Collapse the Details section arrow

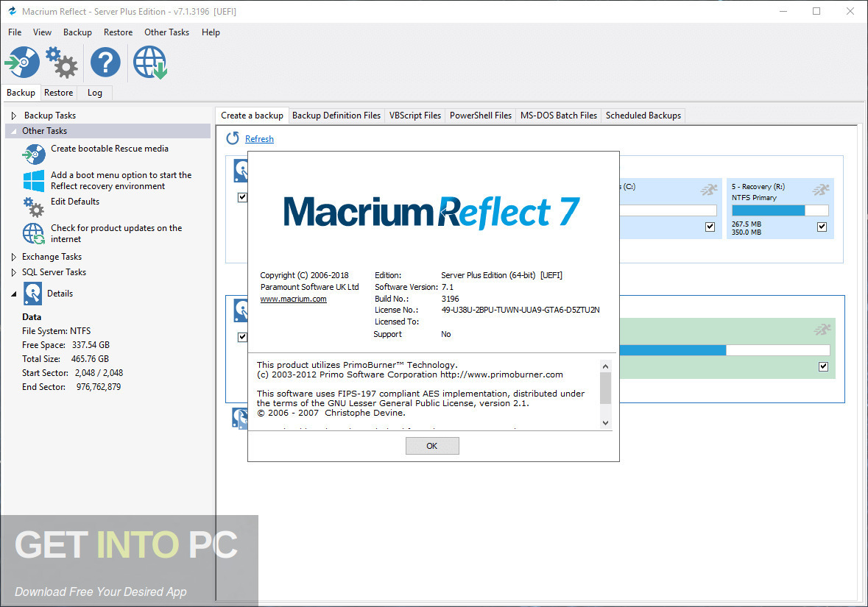pos(14,294)
